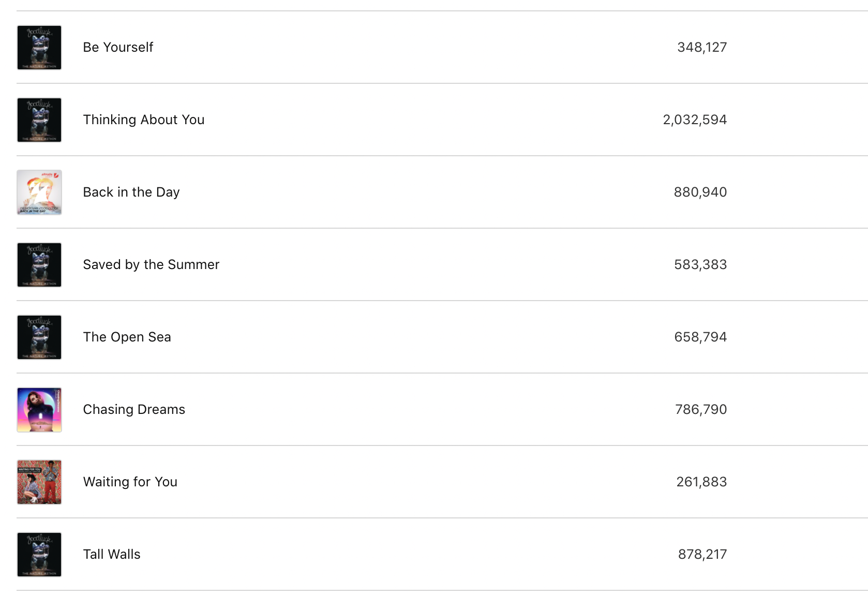This screenshot has width=868, height=595.
Task: Select The Open Sea album thumbnail
Action: tap(39, 337)
